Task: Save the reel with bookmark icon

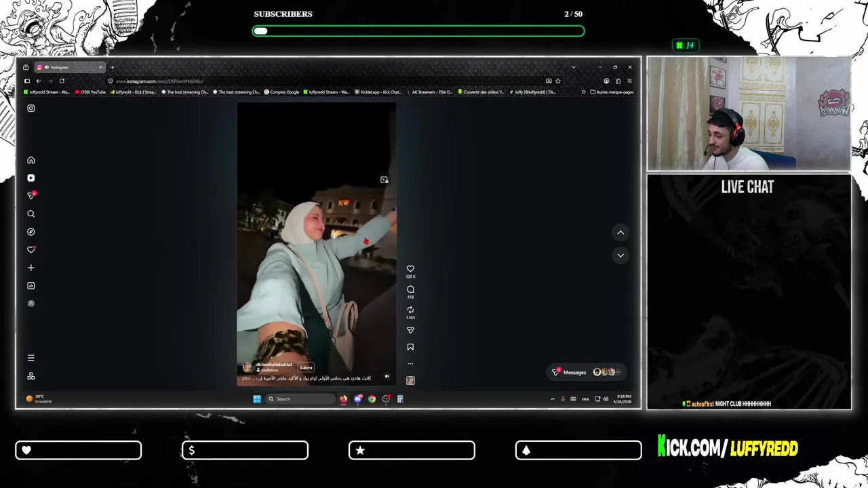Action: [x=410, y=347]
